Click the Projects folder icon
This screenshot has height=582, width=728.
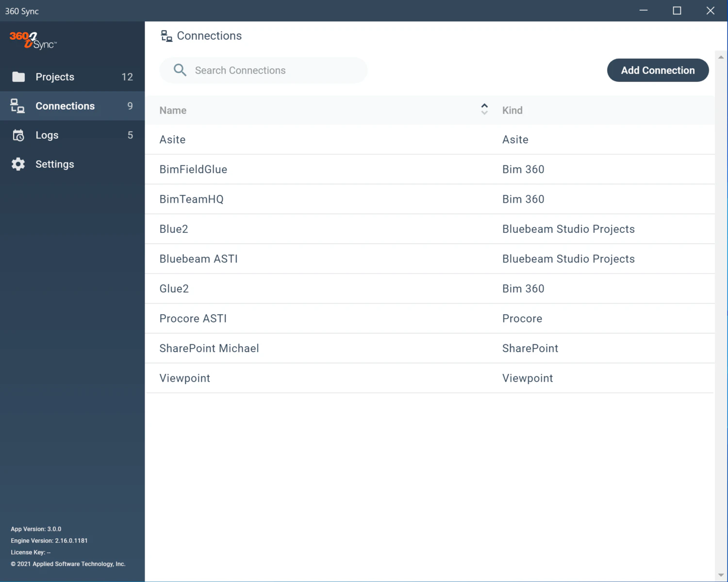click(18, 77)
